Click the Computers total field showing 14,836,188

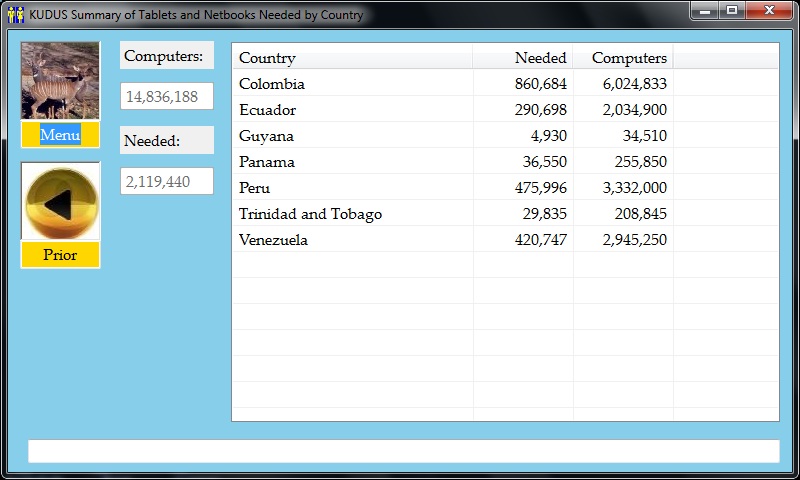[167, 97]
